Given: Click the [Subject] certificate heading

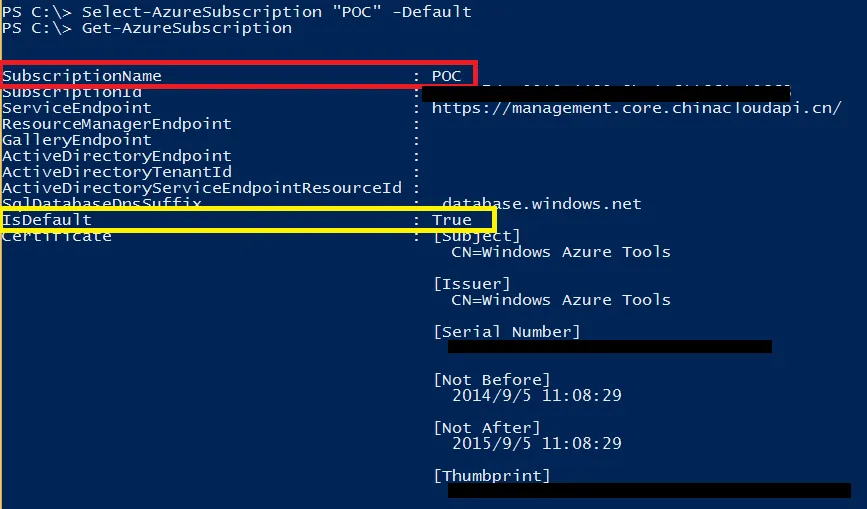Looking at the screenshot, I should tap(477, 236).
